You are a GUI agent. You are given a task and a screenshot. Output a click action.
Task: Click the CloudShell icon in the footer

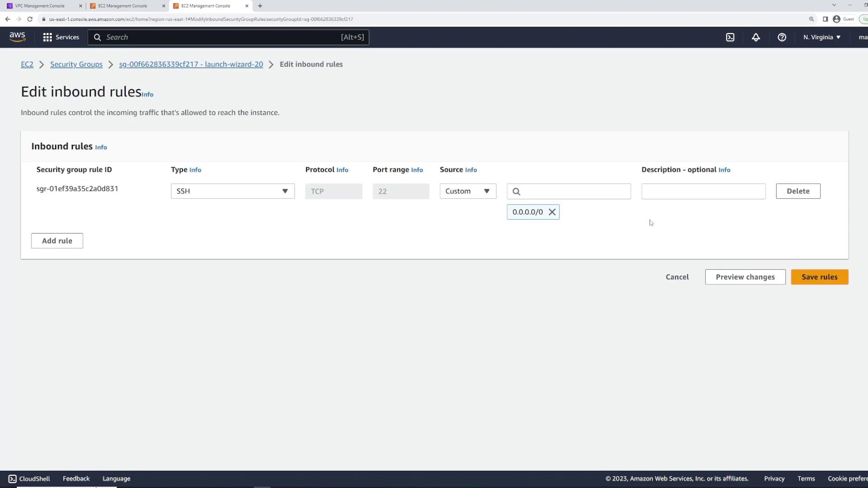pos(13,479)
